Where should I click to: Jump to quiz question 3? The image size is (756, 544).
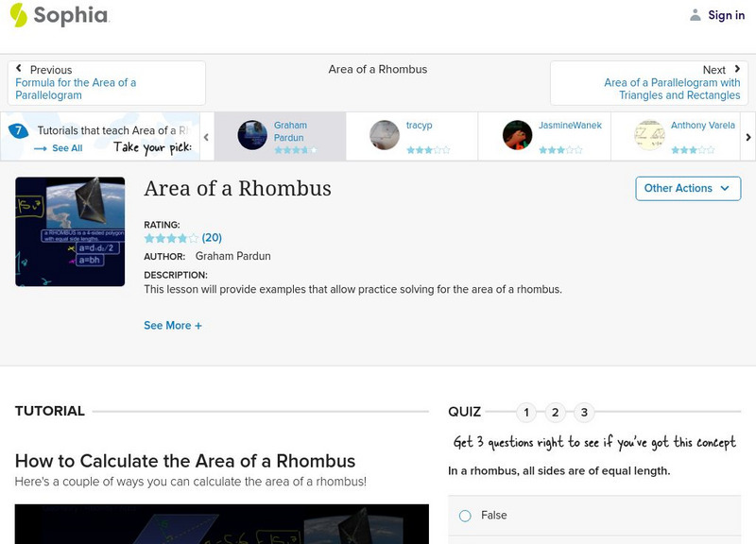pyautogui.click(x=584, y=413)
